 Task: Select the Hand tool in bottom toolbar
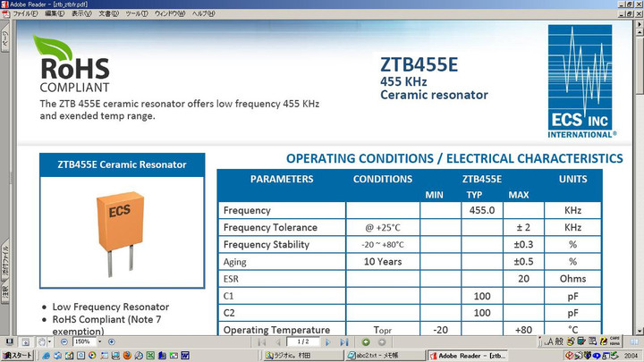click(42, 342)
